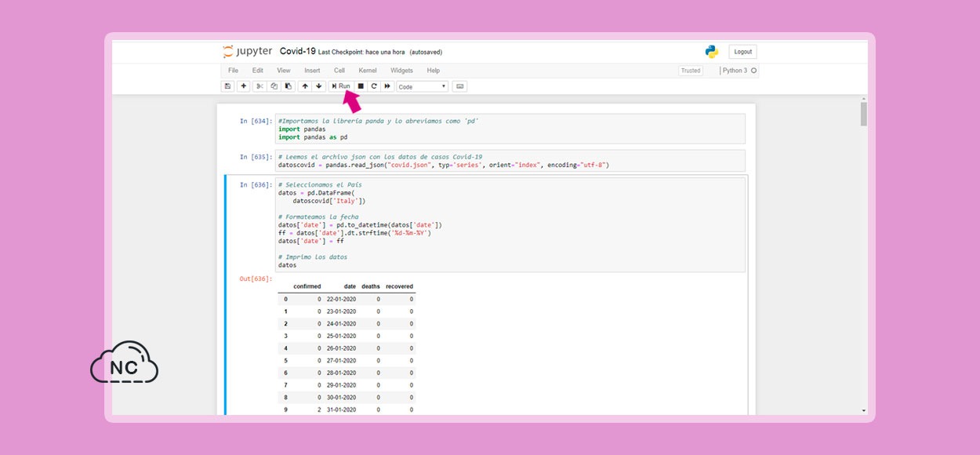Open the Insert menu
The image size is (980, 455).
pos(312,71)
